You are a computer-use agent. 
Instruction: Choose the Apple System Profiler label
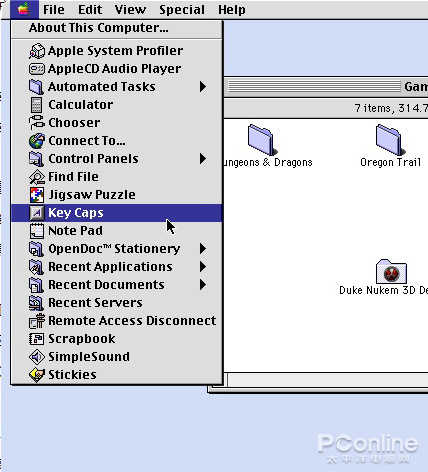click(115, 51)
